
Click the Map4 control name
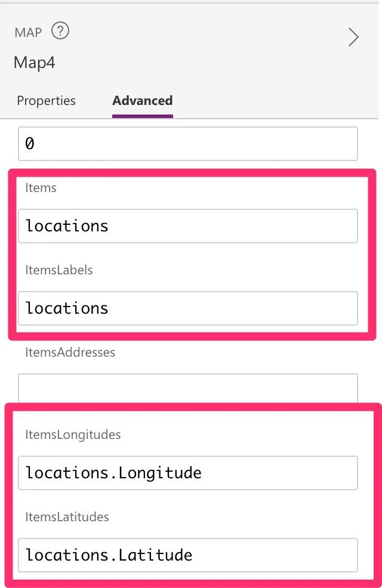35,63
